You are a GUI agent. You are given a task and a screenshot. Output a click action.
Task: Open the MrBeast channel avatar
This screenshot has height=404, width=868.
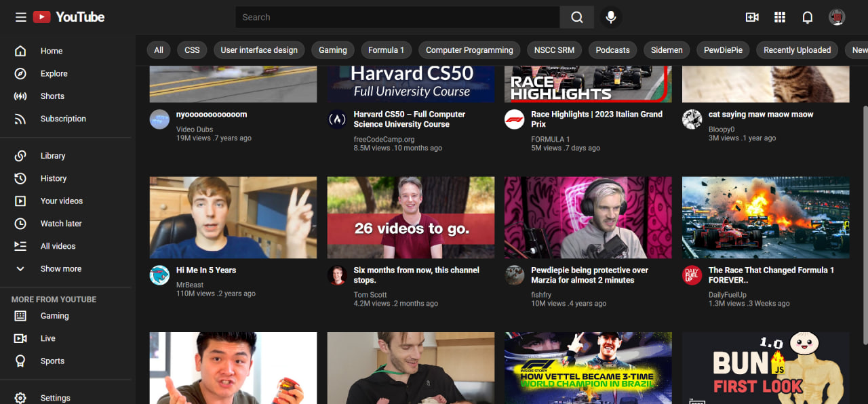tap(159, 275)
